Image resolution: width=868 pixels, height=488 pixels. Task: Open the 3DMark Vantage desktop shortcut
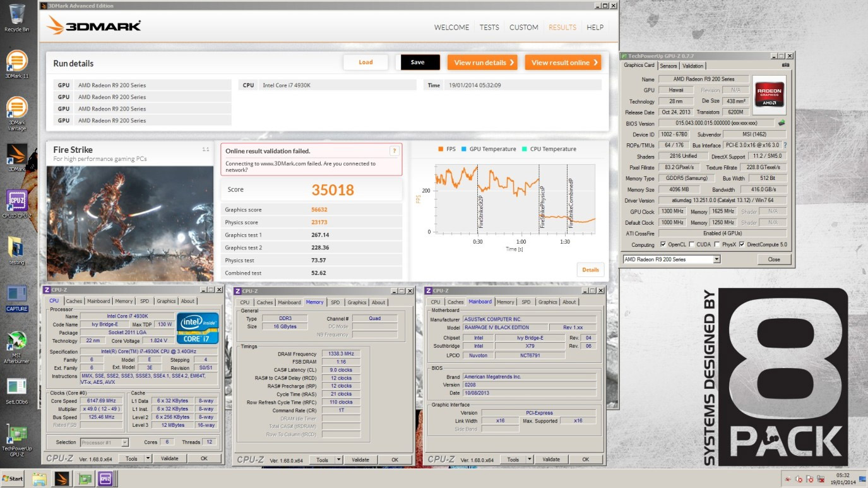[x=16, y=114]
